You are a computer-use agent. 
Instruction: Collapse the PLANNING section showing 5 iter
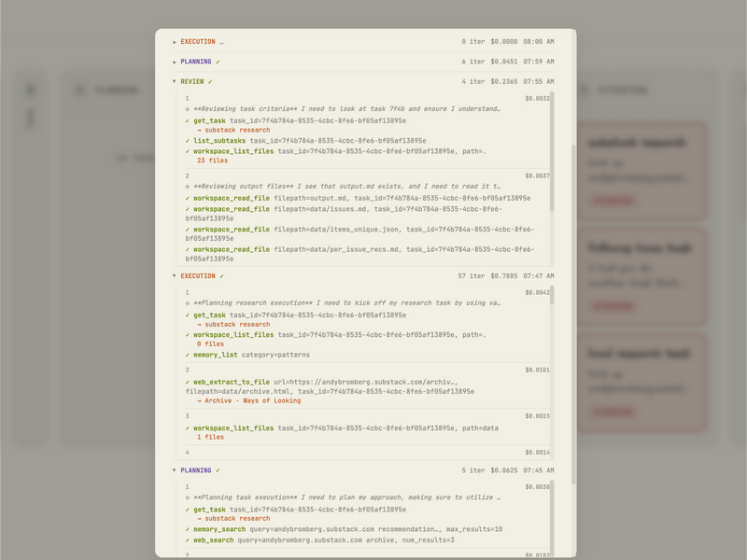[x=175, y=470]
